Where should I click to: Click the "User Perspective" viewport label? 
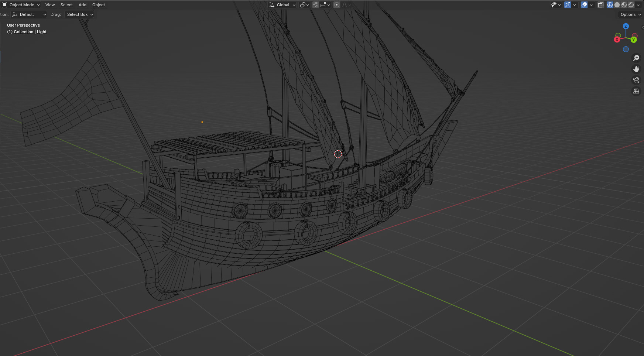(23, 25)
